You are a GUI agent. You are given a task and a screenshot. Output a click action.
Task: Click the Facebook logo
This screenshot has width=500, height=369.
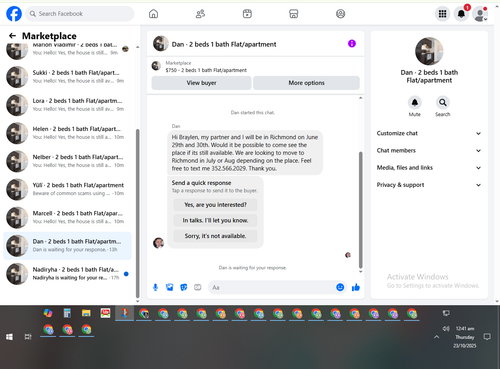14,14
